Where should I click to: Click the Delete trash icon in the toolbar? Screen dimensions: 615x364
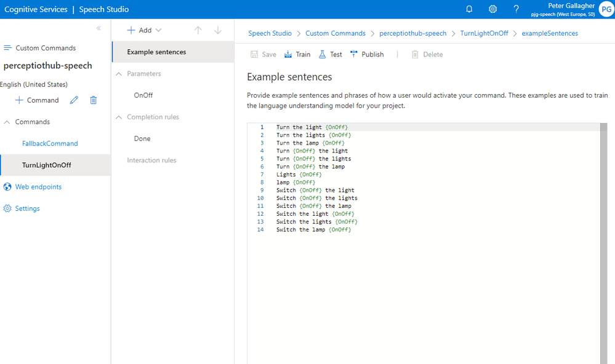(x=415, y=55)
